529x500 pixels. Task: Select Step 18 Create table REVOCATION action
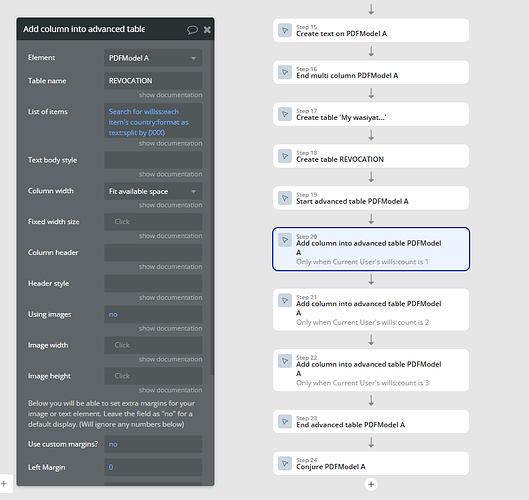click(371, 156)
